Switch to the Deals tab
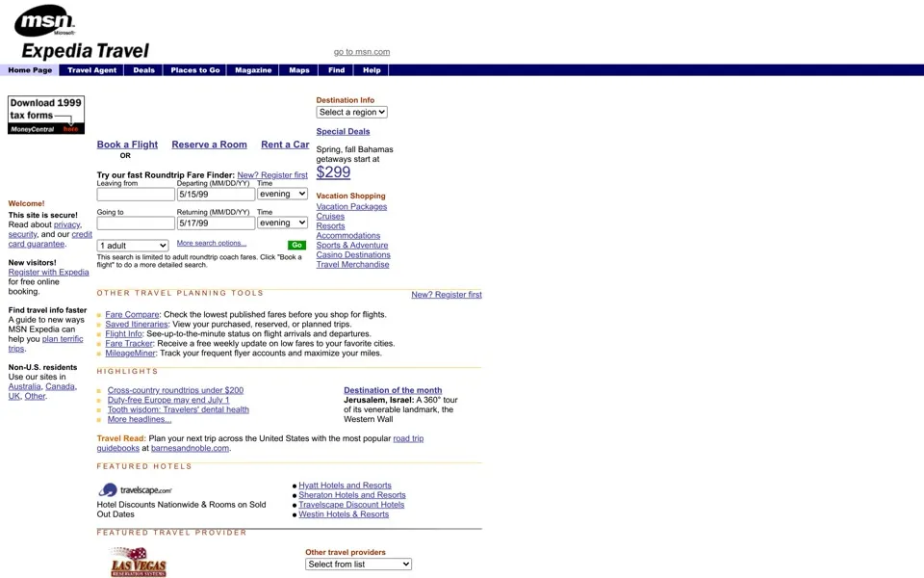Viewport: 924px width, 578px height. (143, 70)
